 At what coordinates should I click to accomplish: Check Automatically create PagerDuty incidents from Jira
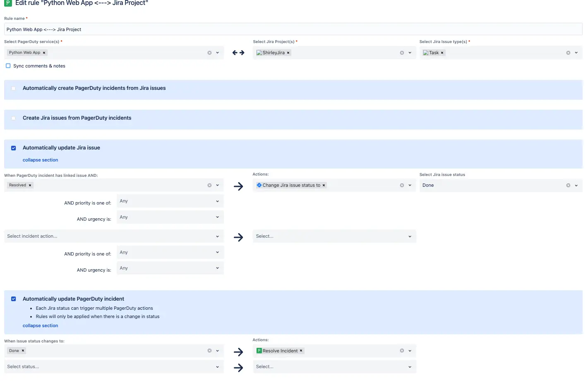click(x=14, y=88)
